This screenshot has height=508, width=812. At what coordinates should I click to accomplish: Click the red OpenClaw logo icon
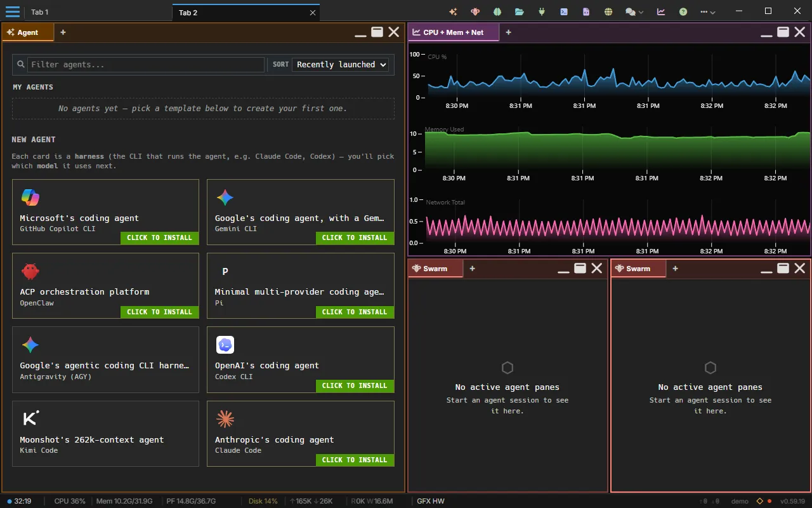click(x=30, y=272)
